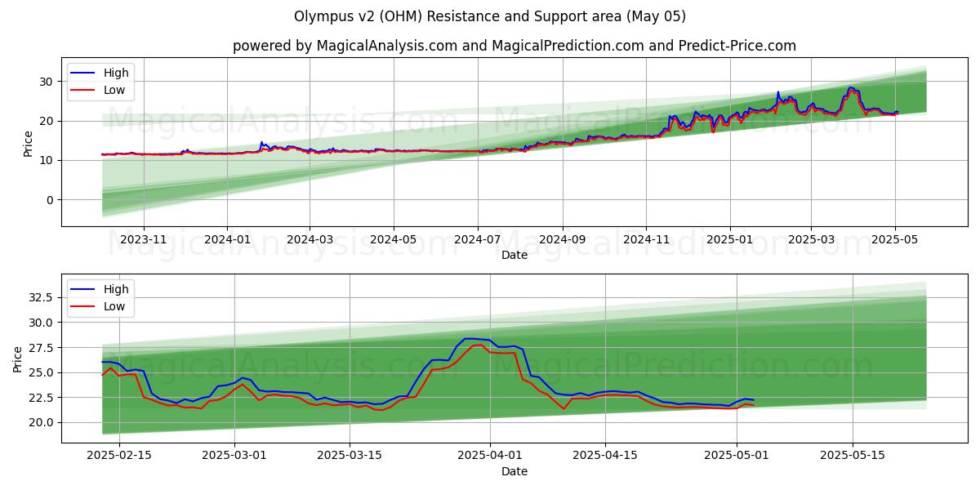The height and width of the screenshot is (490, 980).
Task: Click the '2025-02-15' date tick label
Action: [x=119, y=456]
